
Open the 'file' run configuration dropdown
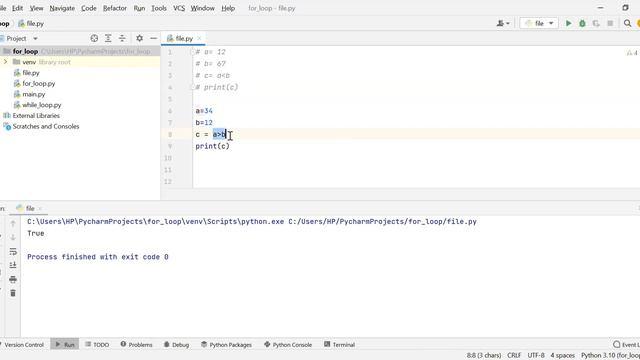(x=539, y=23)
